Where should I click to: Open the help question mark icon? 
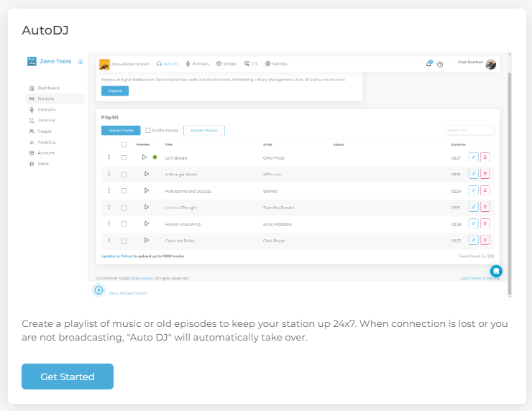(440, 65)
